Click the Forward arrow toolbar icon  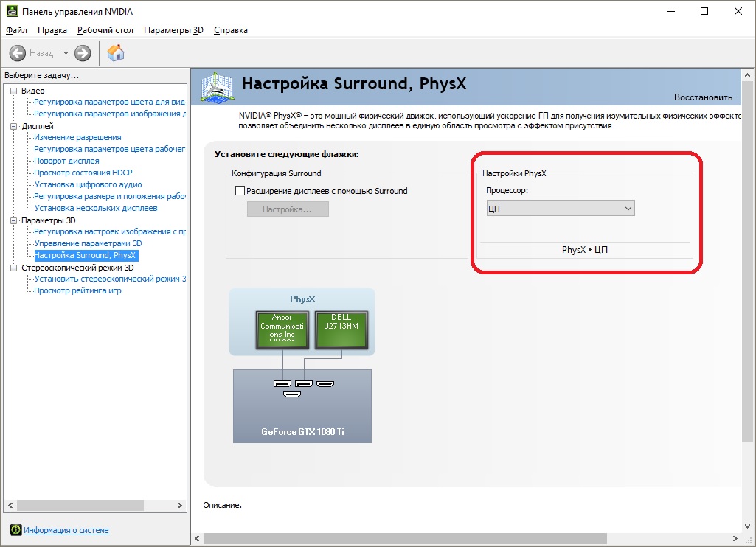coord(83,53)
